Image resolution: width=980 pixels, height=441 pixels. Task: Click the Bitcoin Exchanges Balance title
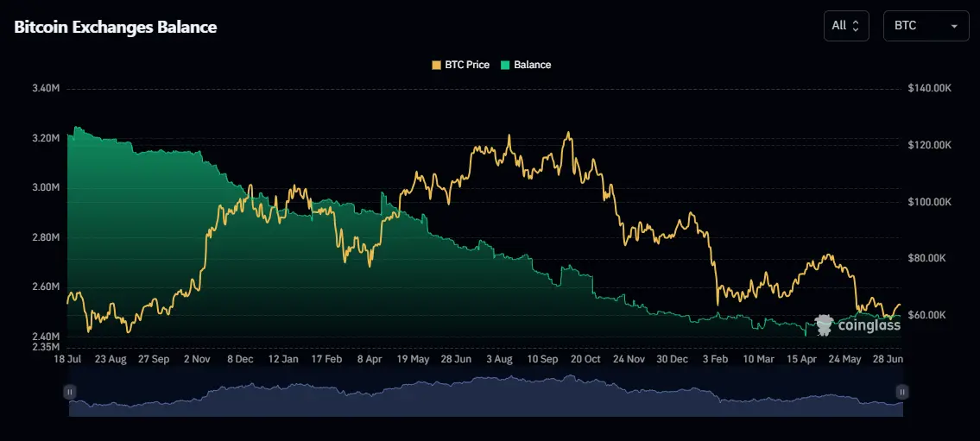click(116, 28)
